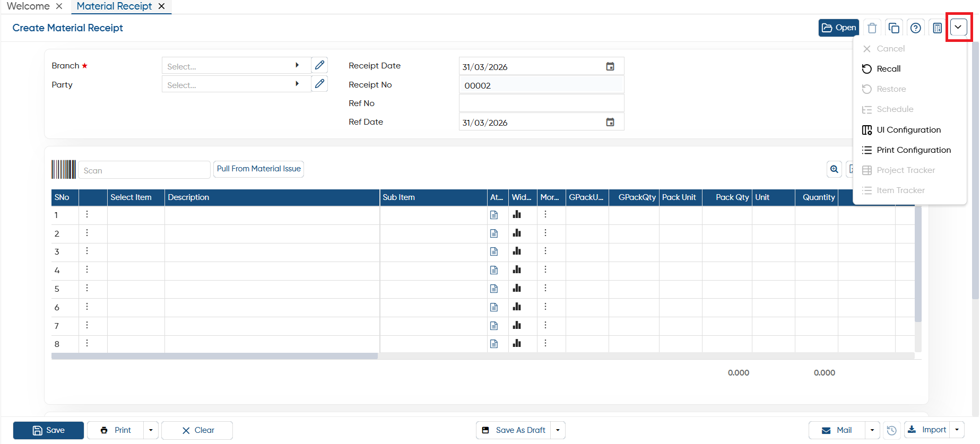Open the help question mark icon

point(915,28)
